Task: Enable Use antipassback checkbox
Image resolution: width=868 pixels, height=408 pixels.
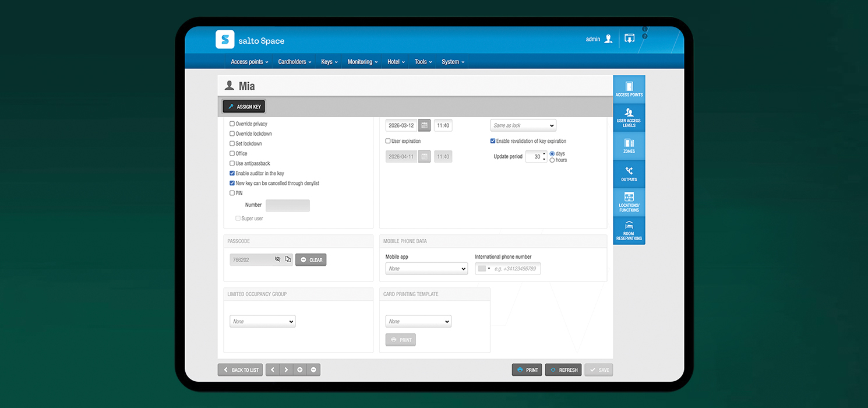Action: point(232,163)
